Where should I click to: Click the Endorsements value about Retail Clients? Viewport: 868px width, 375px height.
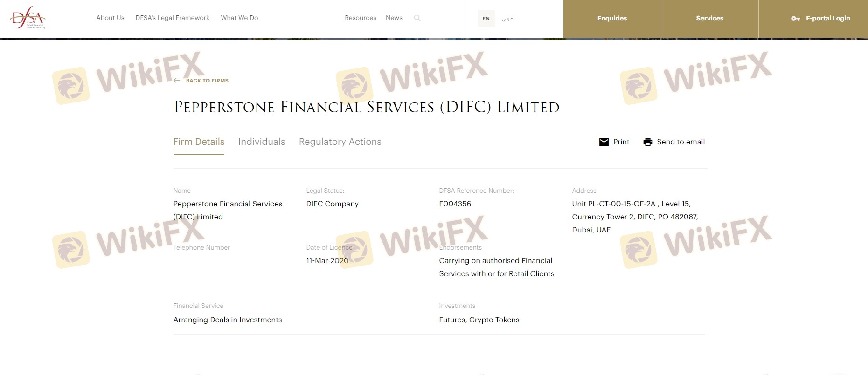click(x=497, y=267)
